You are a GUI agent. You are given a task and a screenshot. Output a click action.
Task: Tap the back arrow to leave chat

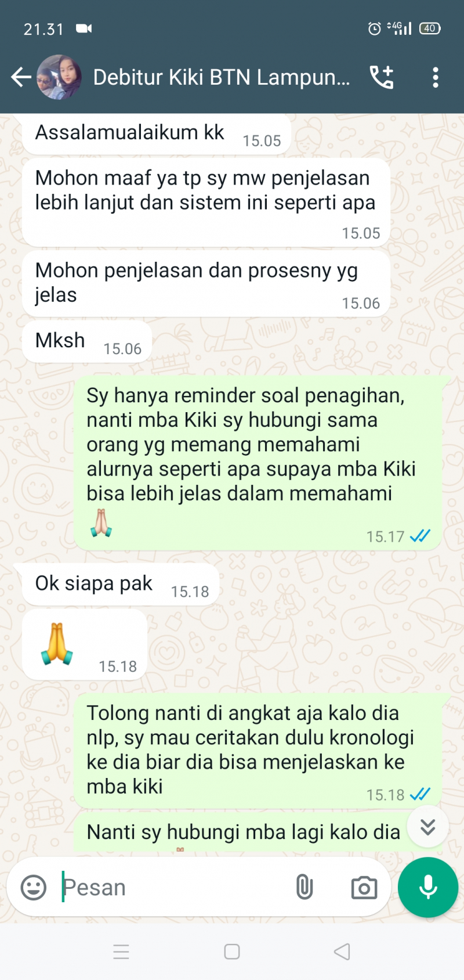click(21, 77)
